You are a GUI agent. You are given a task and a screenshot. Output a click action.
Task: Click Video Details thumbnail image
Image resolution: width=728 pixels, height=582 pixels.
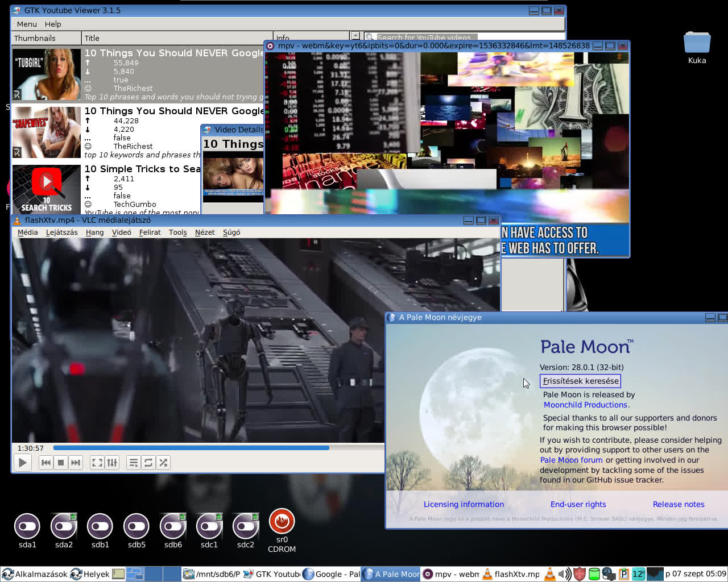233,177
